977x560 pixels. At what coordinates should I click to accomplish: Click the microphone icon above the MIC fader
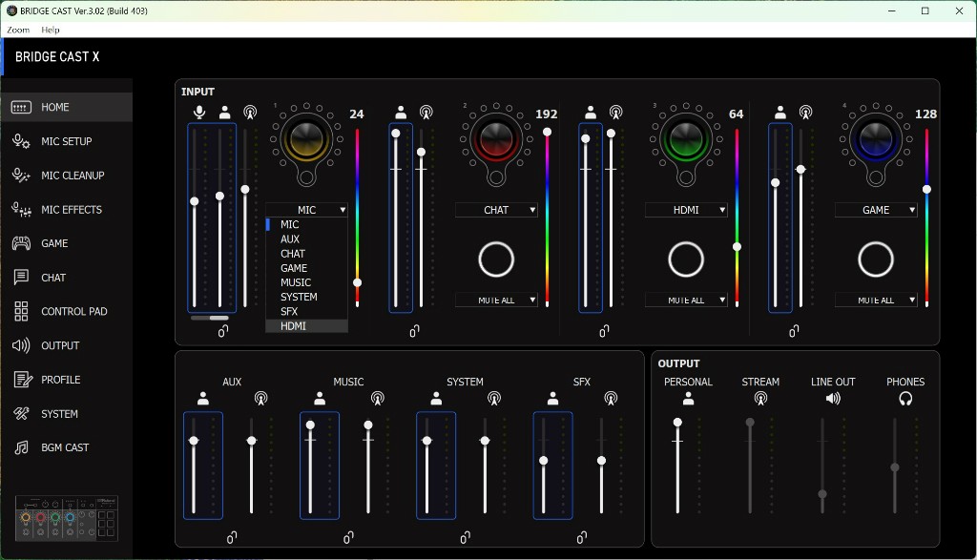point(199,113)
